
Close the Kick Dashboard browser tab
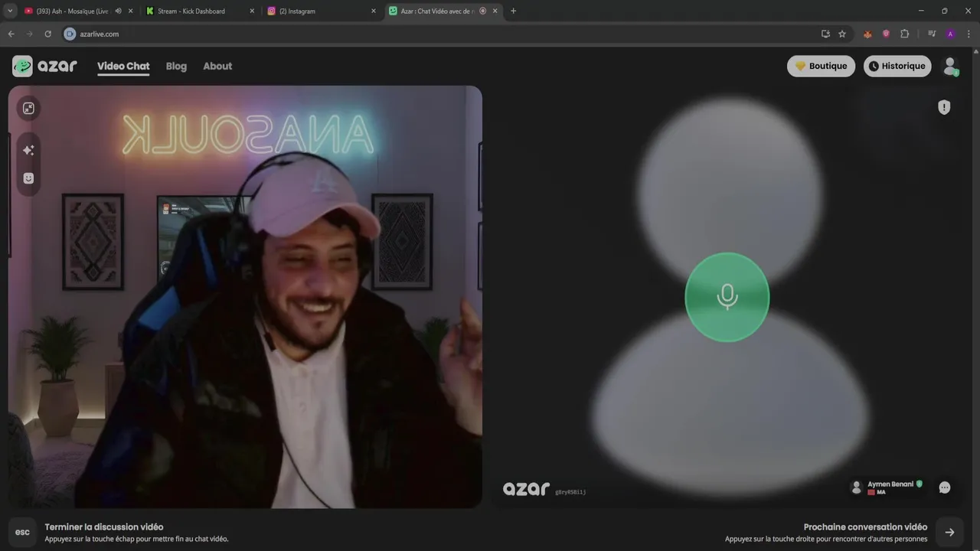tap(252, 11)
